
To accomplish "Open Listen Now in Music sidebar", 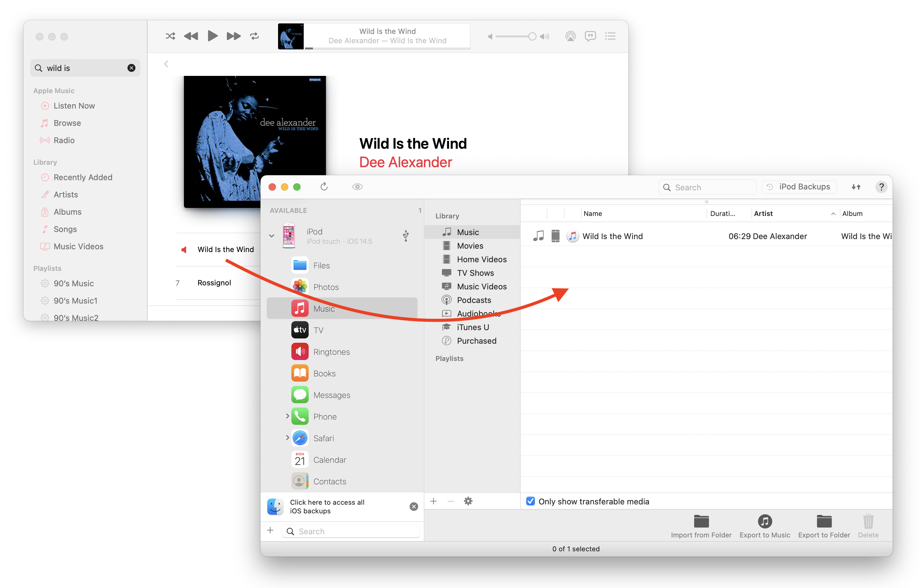I will [x=74, y=106].
